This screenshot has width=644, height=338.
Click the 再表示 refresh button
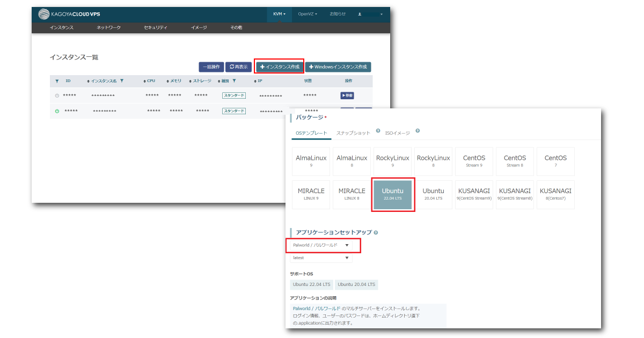(x=239, y=67)
